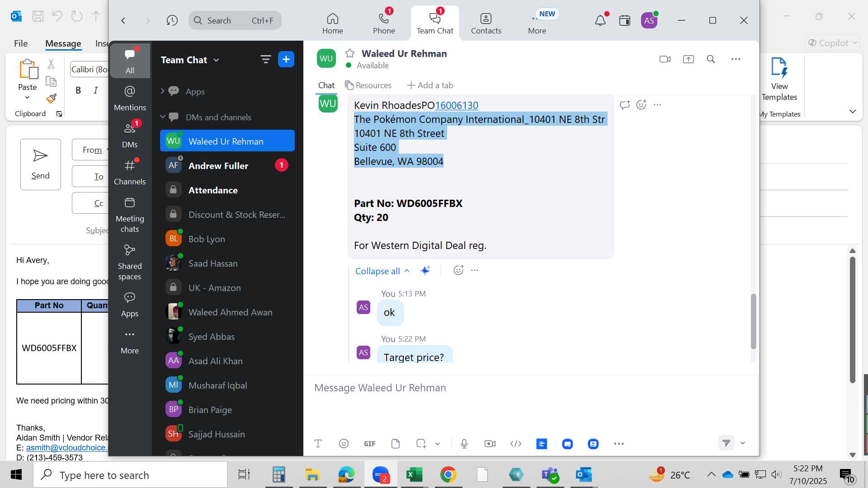Click the AI companion sparkle icon

pyautogui.click(x=425, y=271)
